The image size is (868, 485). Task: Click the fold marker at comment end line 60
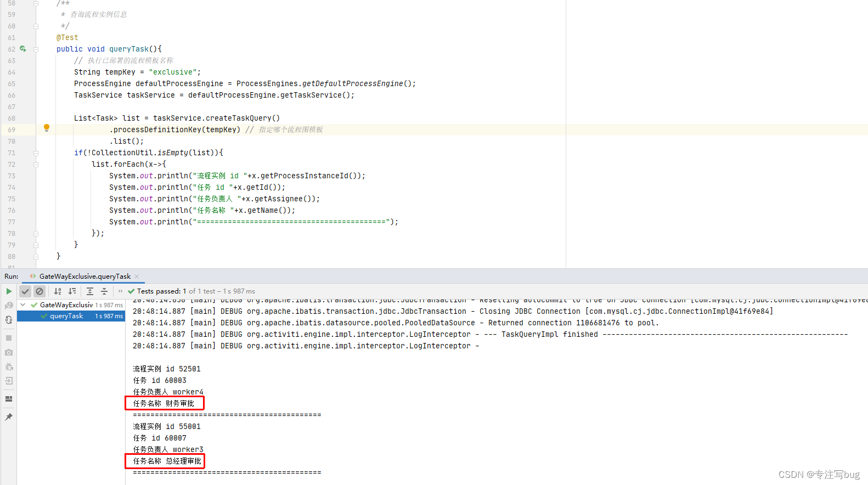(36, 26)
